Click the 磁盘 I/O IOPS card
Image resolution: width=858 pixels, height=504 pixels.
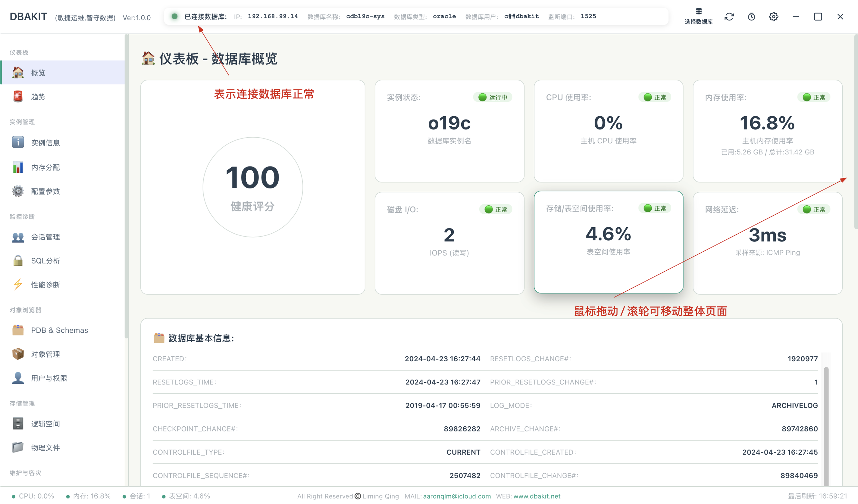pyautogui.click(x=449, y=243)
